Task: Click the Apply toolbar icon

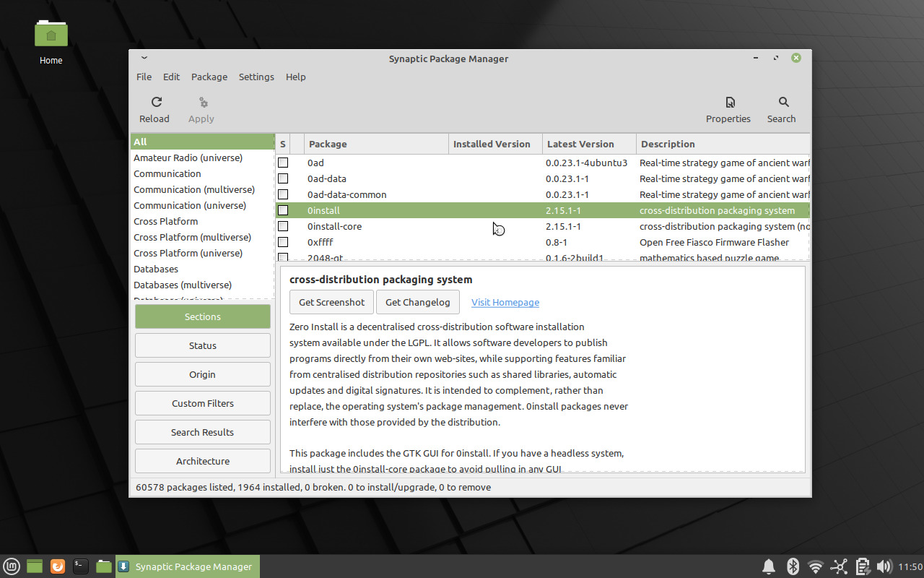Action: pyautogui.click(x=201, y=108)
